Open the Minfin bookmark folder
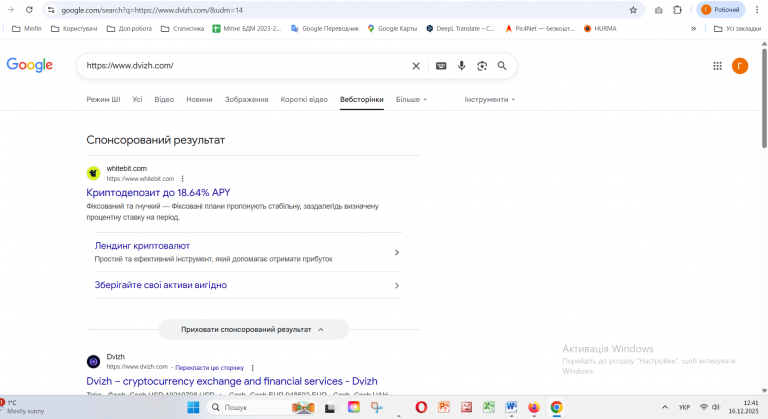 point(27,28)
